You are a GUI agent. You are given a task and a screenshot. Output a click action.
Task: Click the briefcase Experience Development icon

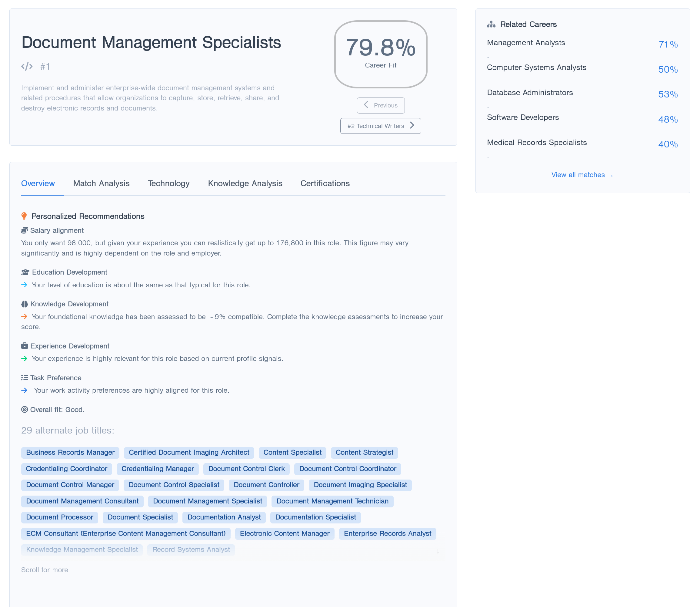[x=25, y=346]
